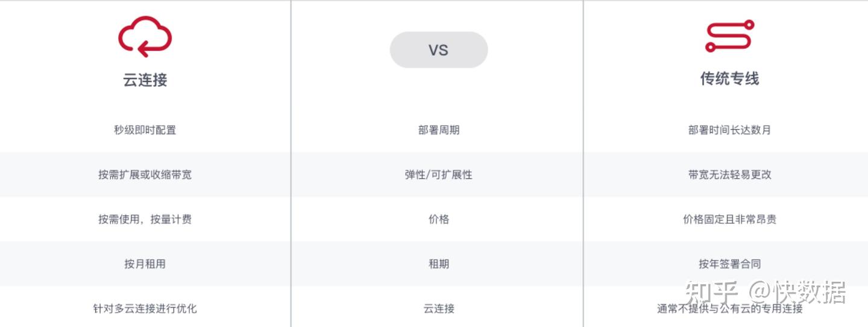868x327 pixels.
Task: Click the red cloud connection icon
Action: [145, 37]
